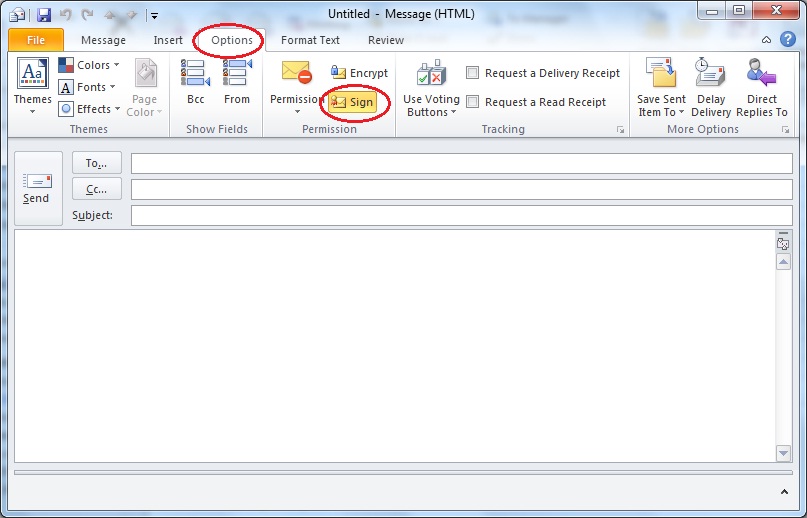Enable Request a Delivery Receipt
The height and width of the screenshot is (518, 807).
[x=473, y=73]
